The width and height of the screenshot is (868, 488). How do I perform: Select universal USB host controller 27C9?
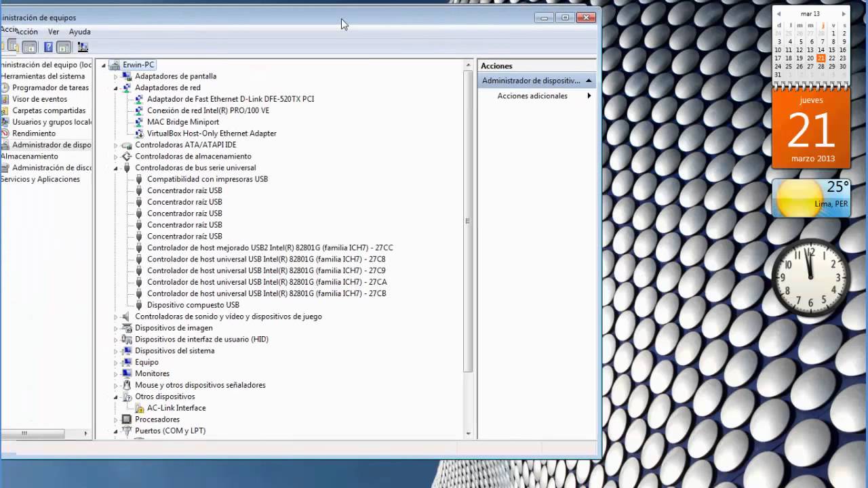click(266, 270)
